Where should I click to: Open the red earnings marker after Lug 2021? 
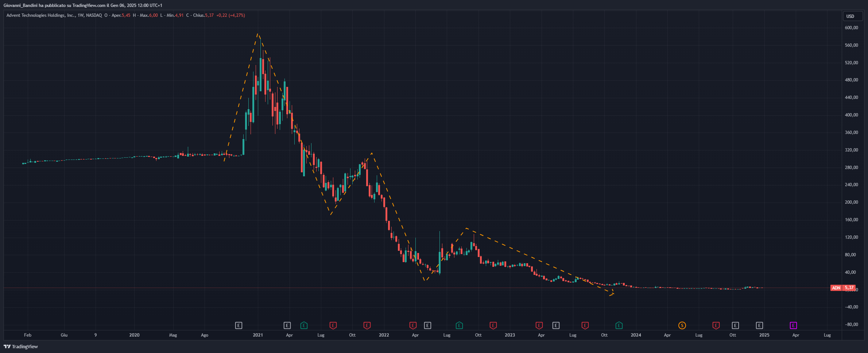pyautogui.click(x=333, y=325)
